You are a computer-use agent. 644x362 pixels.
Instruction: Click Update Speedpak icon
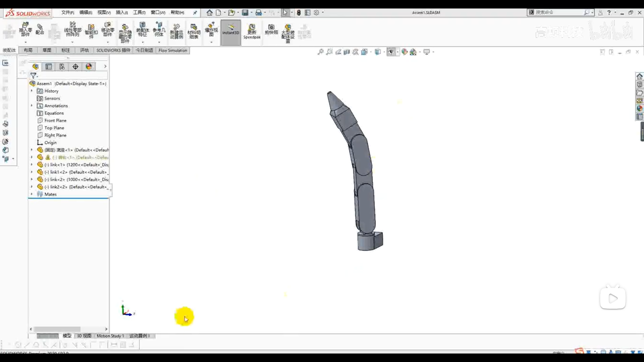pyautogui.click(x=252, y=31)
